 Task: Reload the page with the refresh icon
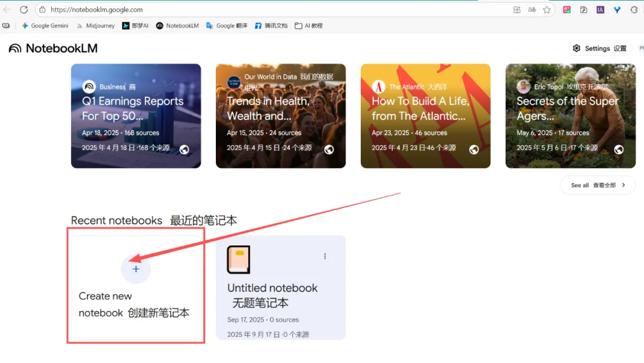24,10
